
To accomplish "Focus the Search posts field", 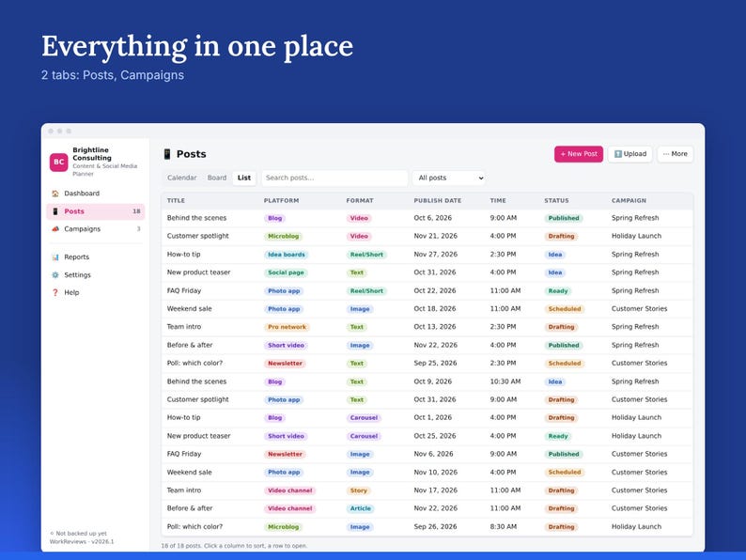I will 334,178.
